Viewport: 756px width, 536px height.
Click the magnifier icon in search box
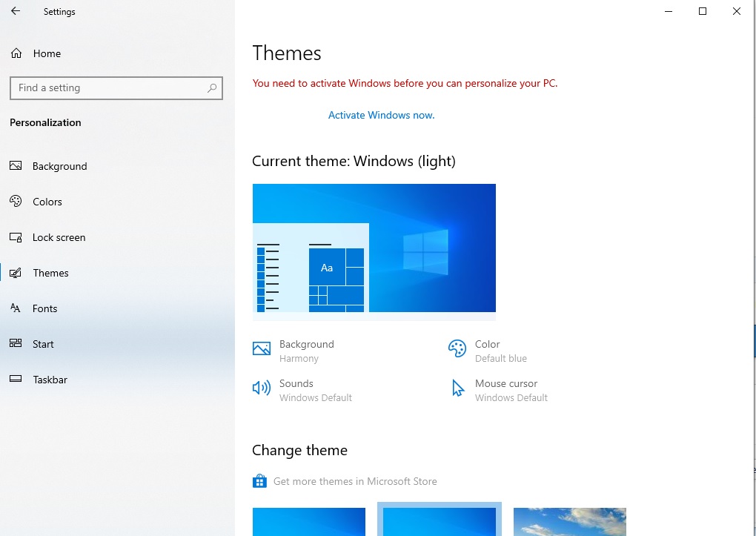click(212, 87)
